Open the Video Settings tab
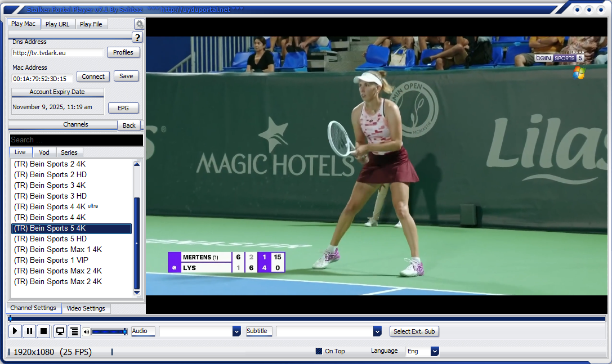 coord(86,308)
